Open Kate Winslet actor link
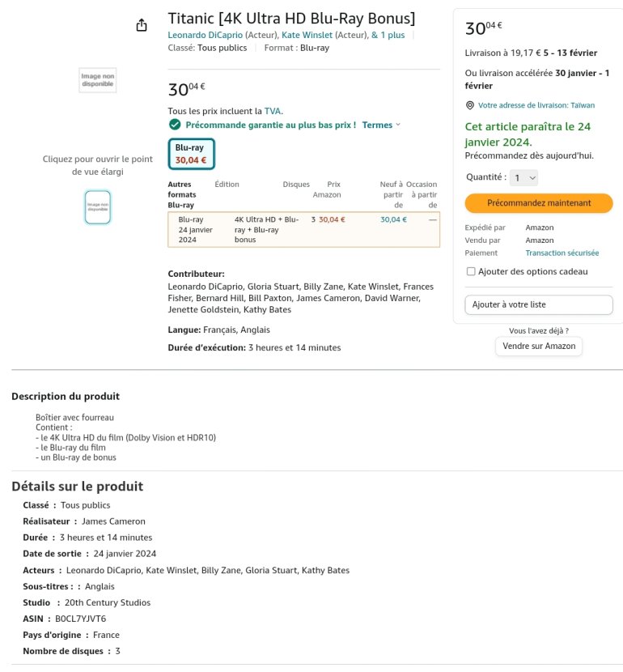Image resolution: width=623 pixels, height=672 pixels. point(308,35)
